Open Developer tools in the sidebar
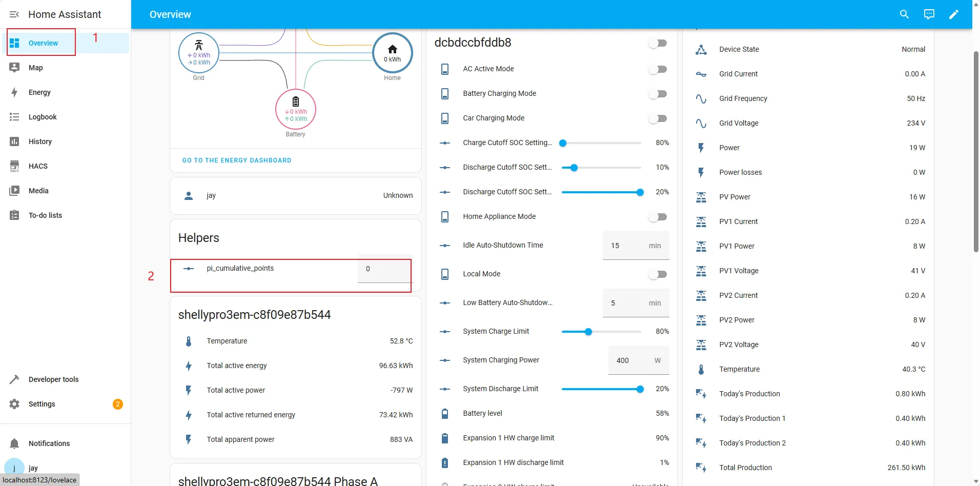Viewport: 980px width, 486px height. coord(53,379)
